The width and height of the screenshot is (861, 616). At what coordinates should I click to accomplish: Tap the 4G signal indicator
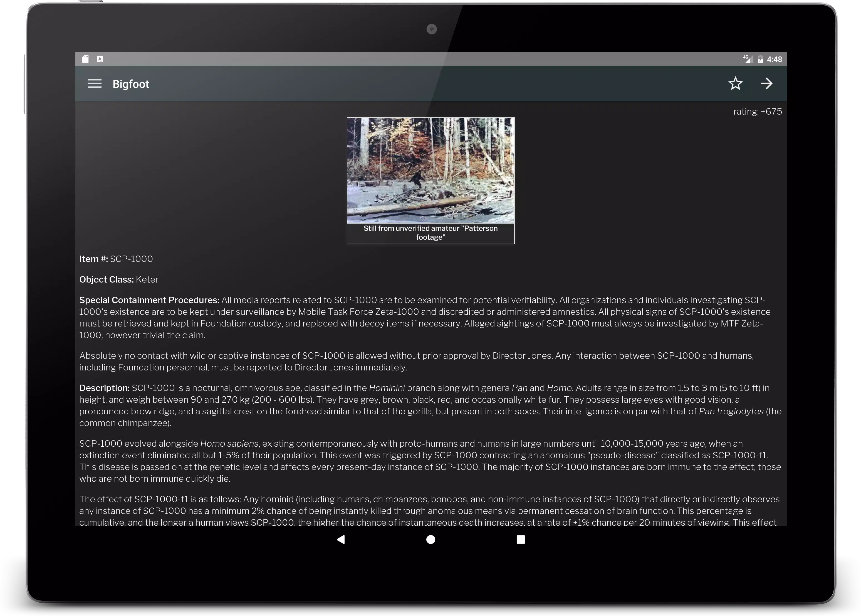tap(748, 59)
